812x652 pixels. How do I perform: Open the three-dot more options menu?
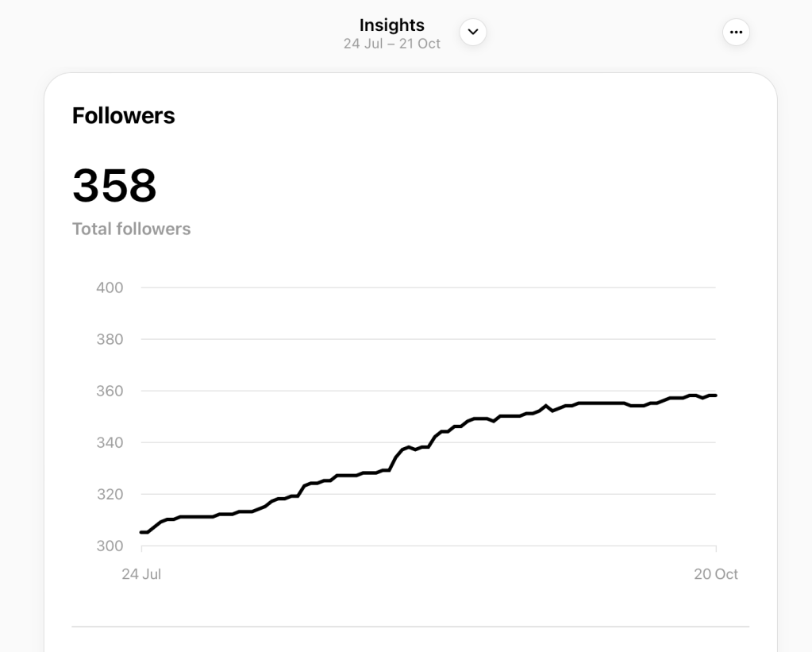pyautogui.click(x=736, y=33)
